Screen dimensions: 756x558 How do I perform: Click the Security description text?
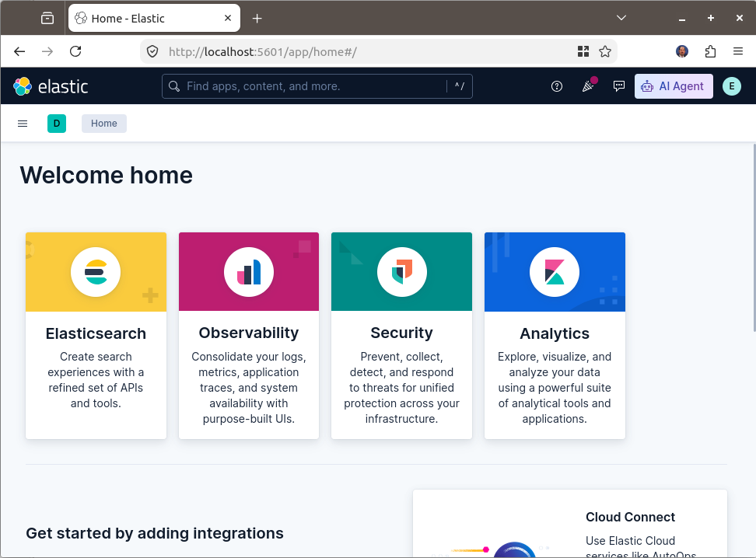(x=401, y=388)
